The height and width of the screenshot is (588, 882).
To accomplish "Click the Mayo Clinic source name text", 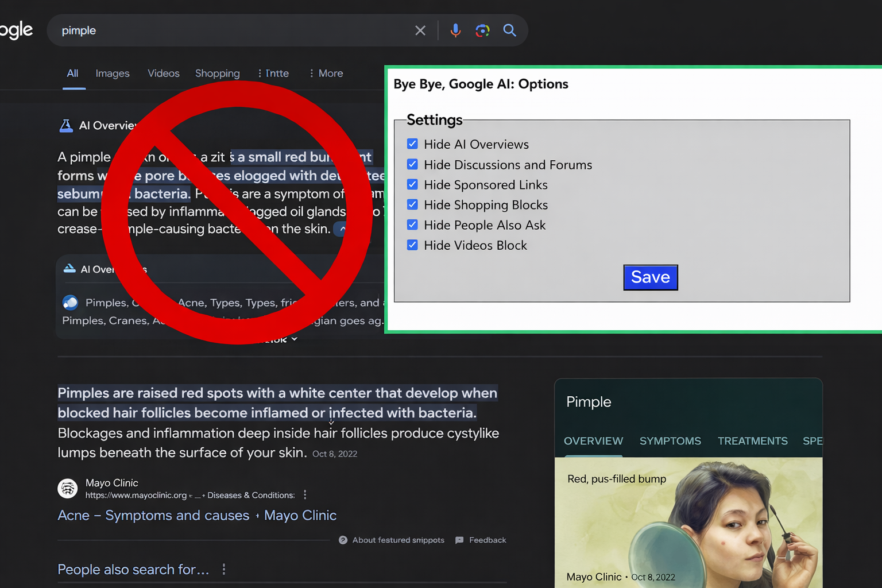I will coord(112,483).
